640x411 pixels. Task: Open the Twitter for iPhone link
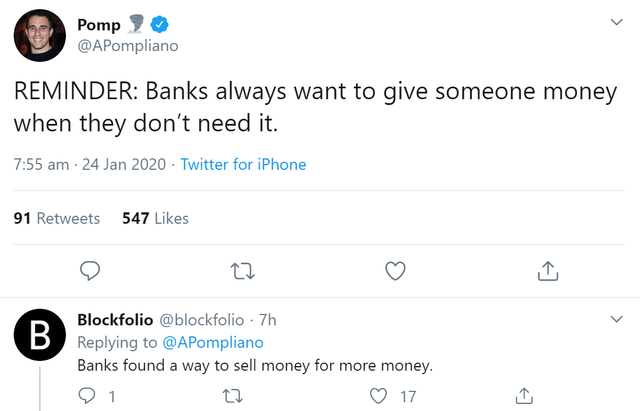pos(243,164)
